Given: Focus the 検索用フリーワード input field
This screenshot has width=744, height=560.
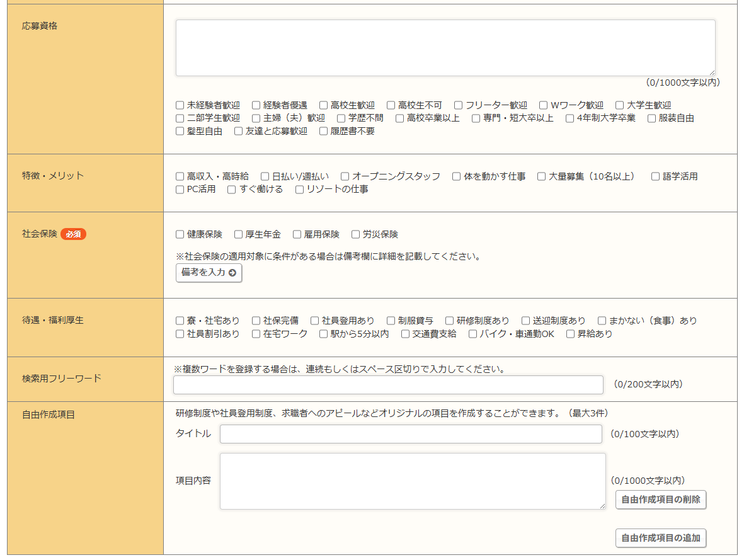Looking at the screenshot, I should pyautogui.click(x=388, y=385).
